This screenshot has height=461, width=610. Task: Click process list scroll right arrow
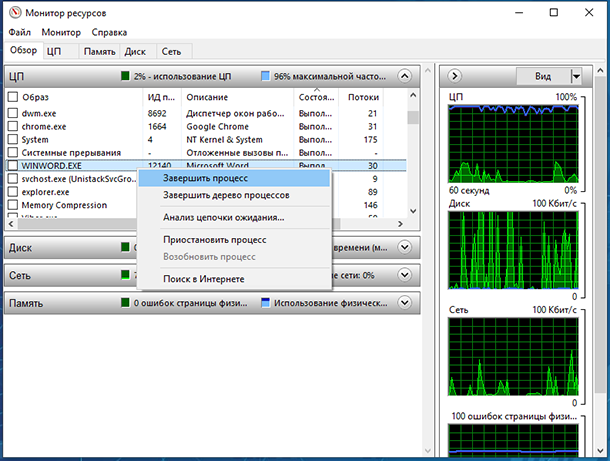[x=400, y=224]
